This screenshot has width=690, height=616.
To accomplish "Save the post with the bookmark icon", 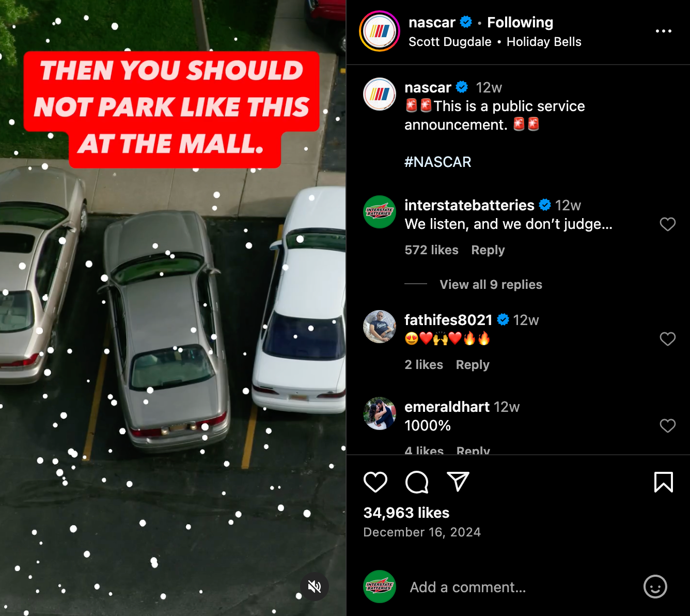I will [x=664, y=482].
